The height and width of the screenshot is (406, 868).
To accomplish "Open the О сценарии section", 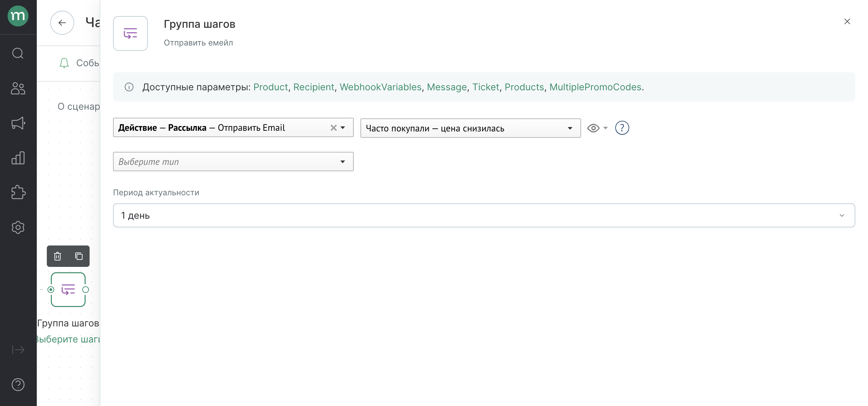I will (79, 106).
